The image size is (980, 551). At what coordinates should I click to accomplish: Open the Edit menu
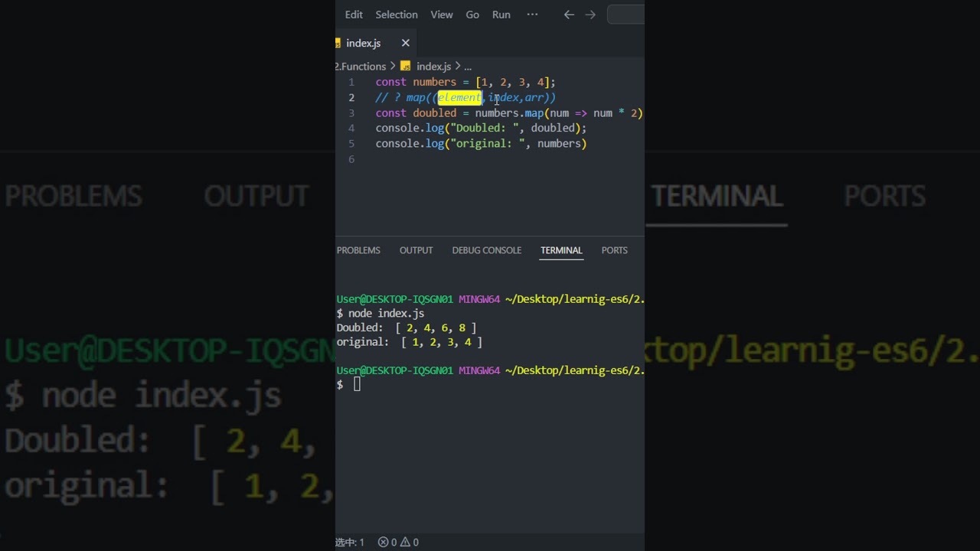pyautogui.click(x=354, y=15)
